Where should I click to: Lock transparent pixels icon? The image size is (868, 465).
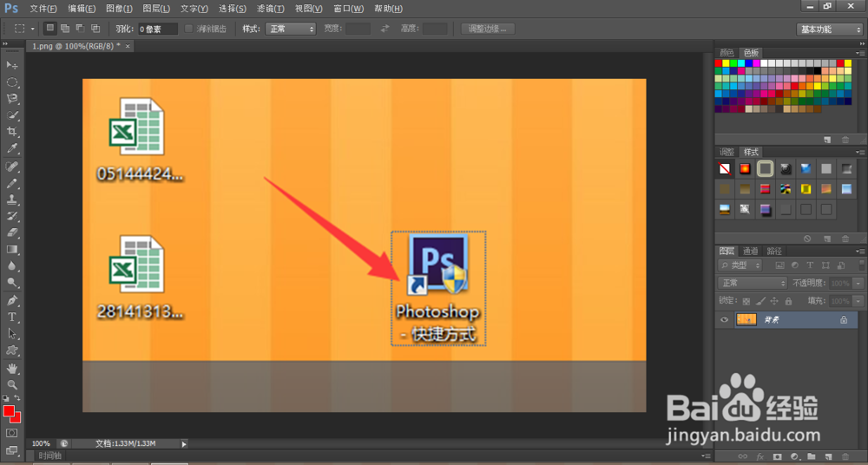click(x=746, y=301)
